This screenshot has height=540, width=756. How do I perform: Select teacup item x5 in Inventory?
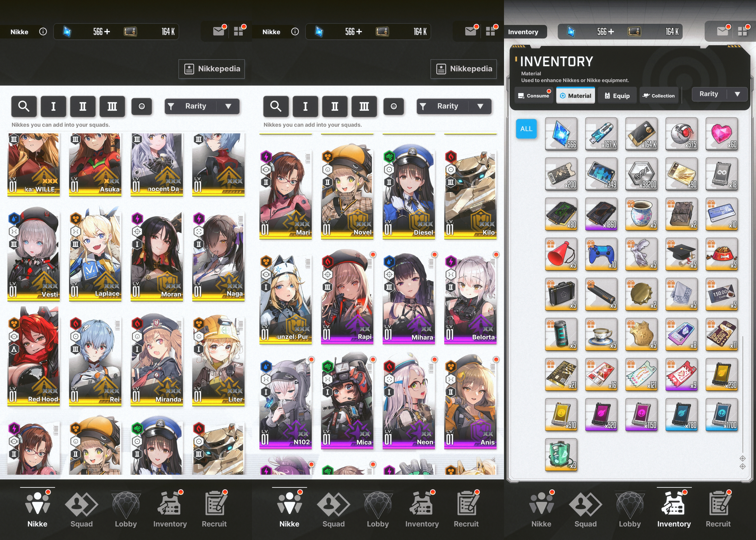(x=601, y=334)
